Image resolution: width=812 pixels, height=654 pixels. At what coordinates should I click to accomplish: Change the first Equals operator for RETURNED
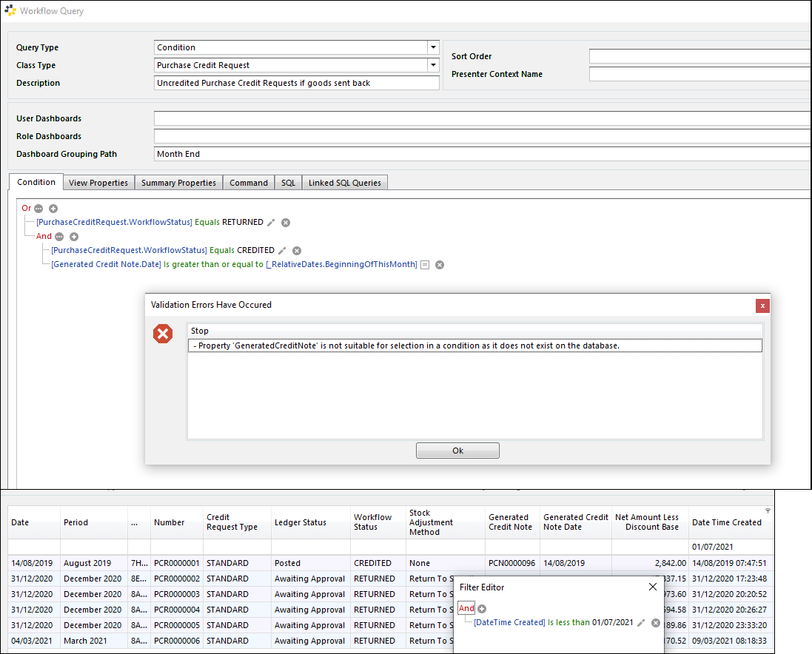click(x=207, y=222)
